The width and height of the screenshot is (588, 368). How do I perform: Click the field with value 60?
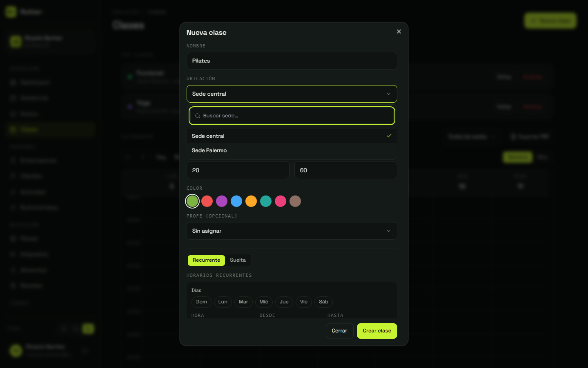point(346,170)
